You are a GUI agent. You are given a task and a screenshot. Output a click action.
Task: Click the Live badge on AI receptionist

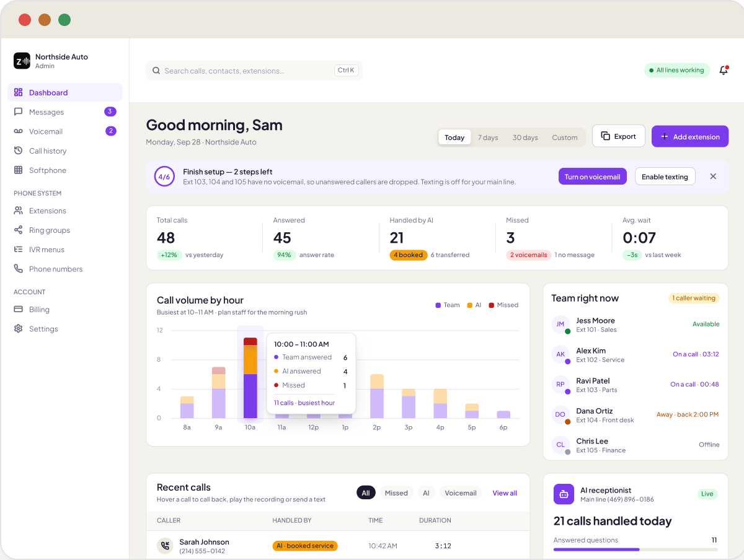707,494
